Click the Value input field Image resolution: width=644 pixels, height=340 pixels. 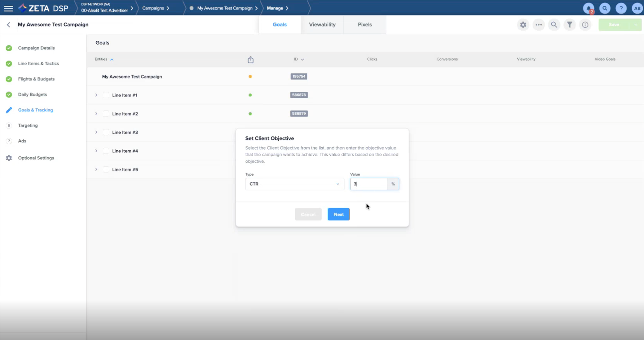pos(368,184)
